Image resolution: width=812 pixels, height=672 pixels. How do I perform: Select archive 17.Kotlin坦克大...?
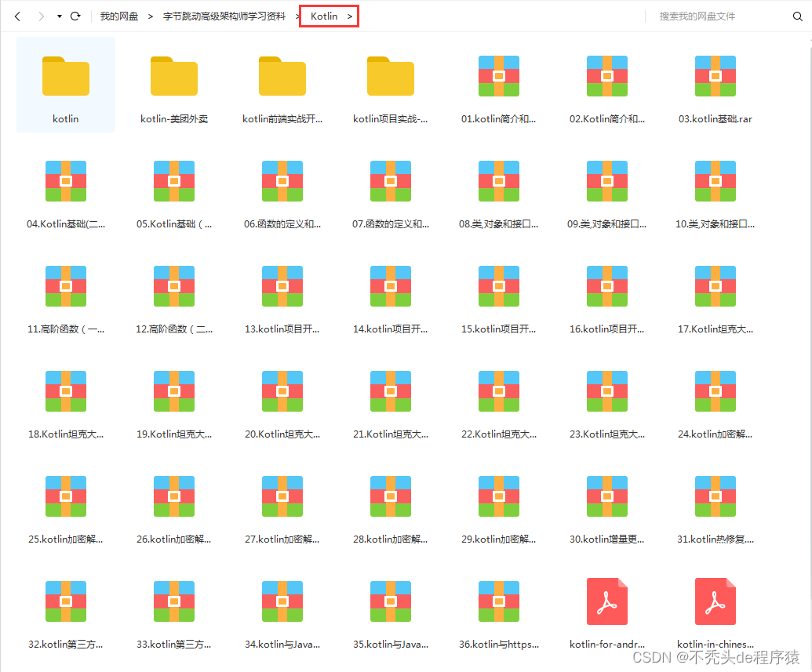click(716, 286)
